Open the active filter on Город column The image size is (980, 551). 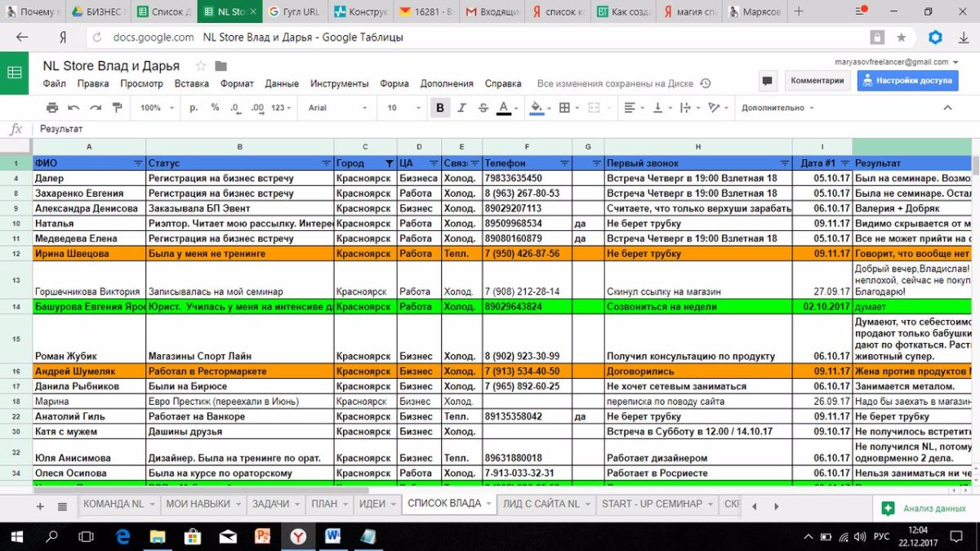389,163
